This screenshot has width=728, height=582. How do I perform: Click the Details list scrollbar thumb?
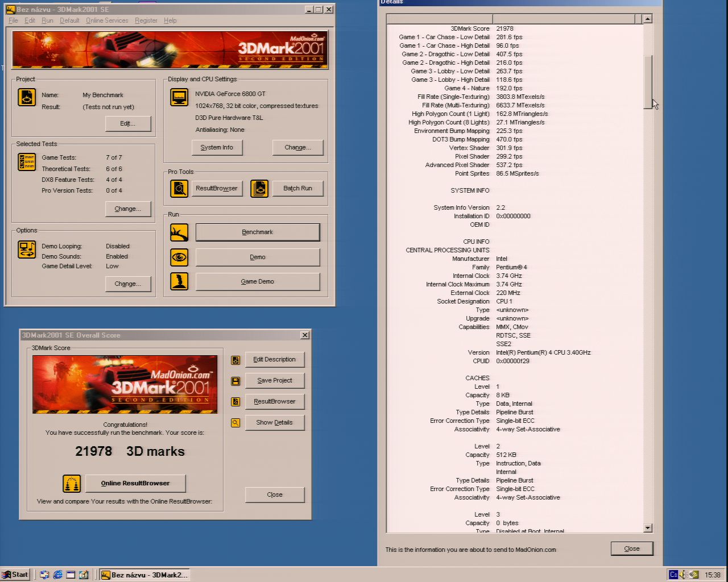point(647,82)
